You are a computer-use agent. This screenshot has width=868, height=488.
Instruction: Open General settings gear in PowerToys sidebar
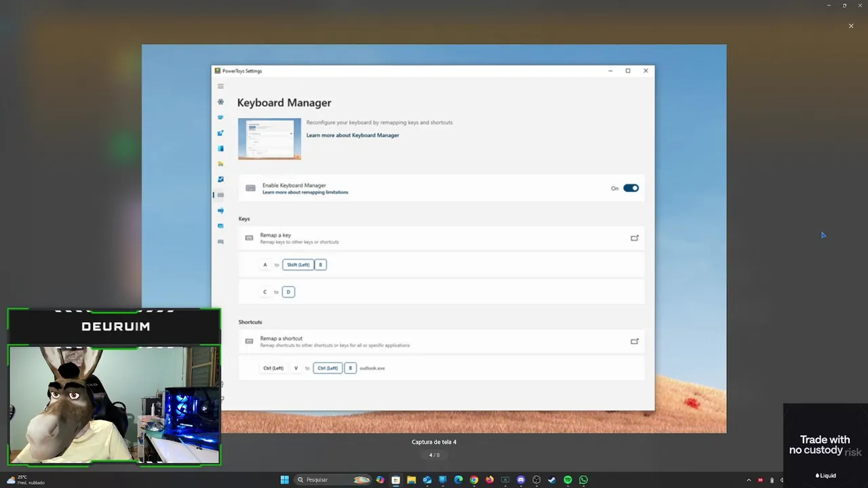pos(220,102)
